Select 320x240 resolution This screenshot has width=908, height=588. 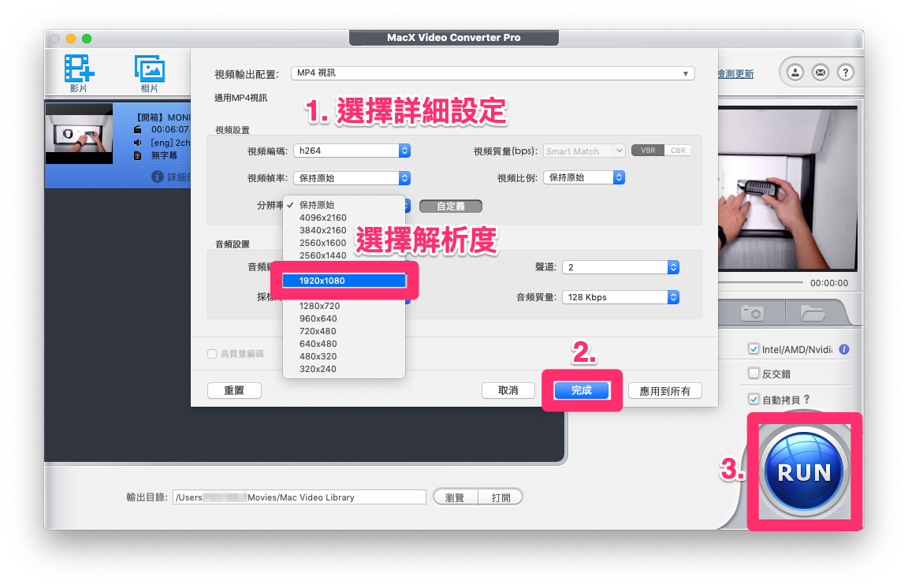[x=344, y=369]
